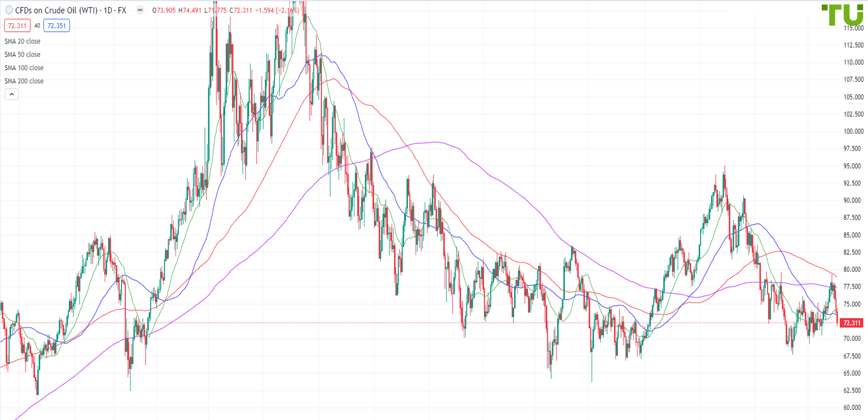Select the SMA 50 close indicator legend
The width and height of the screenshot is (868, 420).
23,55
